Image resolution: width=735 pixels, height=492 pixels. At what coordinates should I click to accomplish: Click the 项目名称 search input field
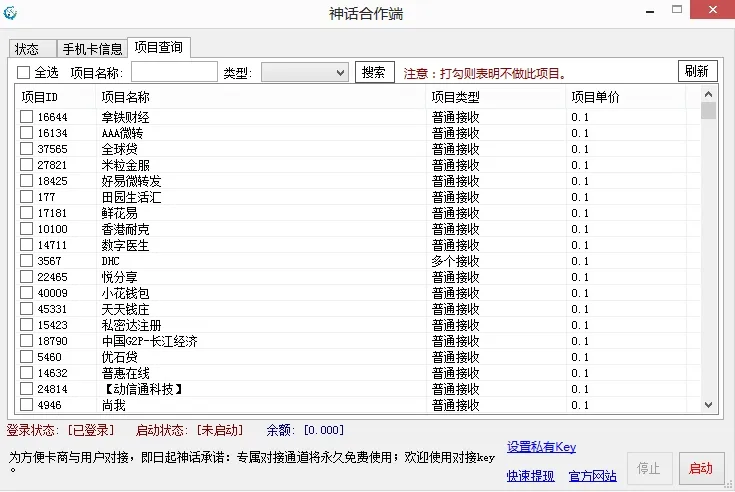coord(174,72)
